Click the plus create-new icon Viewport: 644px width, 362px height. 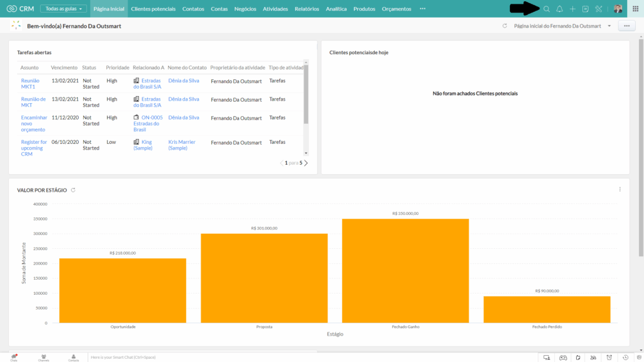[572, 9]
